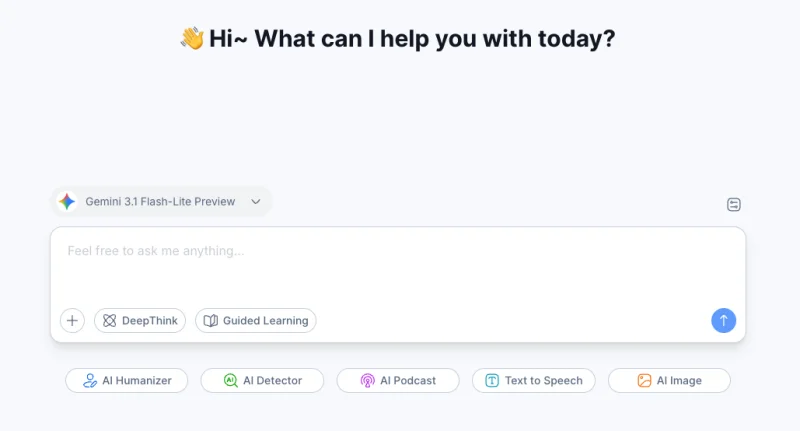The height and width of the screenshot is (431, 800).
Task: Select the AI Podcast shortcut
Action: click(398, 381)
